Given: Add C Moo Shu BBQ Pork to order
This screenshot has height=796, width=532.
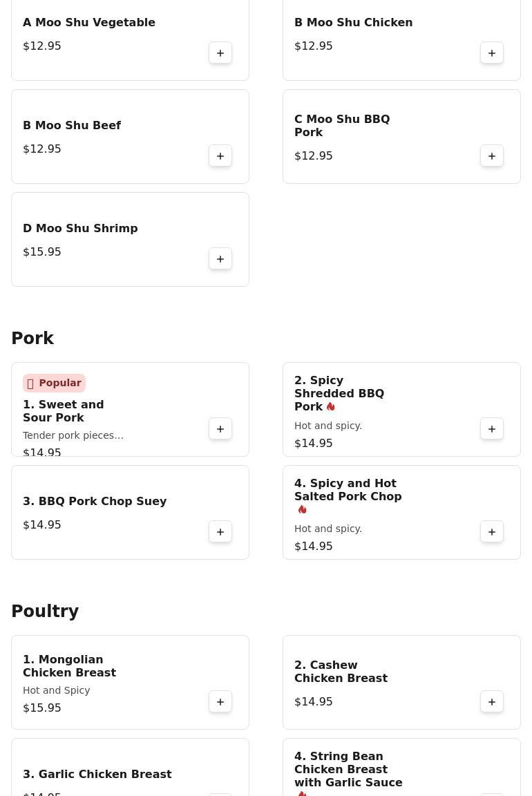Looking at the screenshot, I should pos(492,156).
